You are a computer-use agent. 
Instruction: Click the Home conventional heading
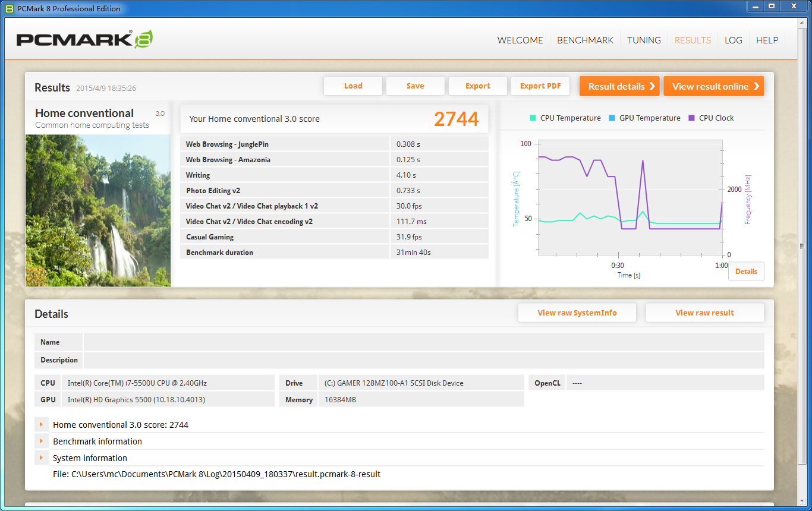point(84,113)
